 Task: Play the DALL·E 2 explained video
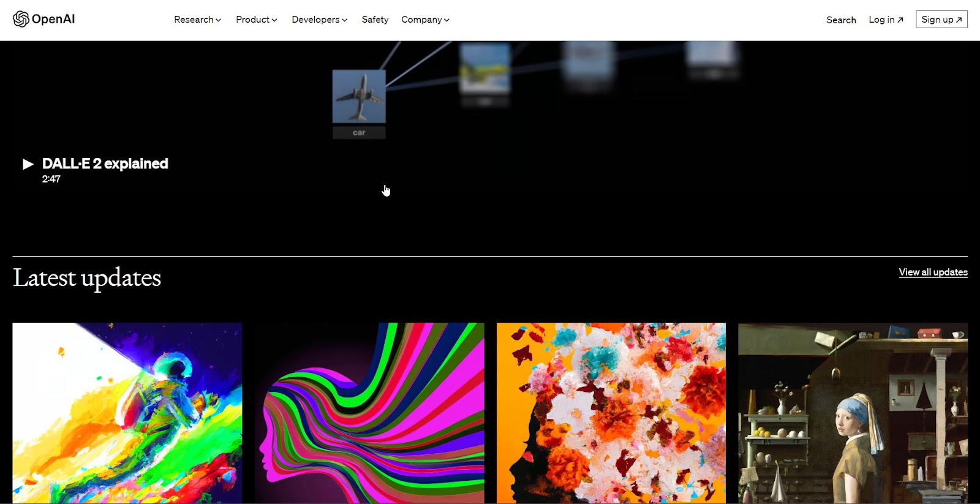(x=28, y=164)
